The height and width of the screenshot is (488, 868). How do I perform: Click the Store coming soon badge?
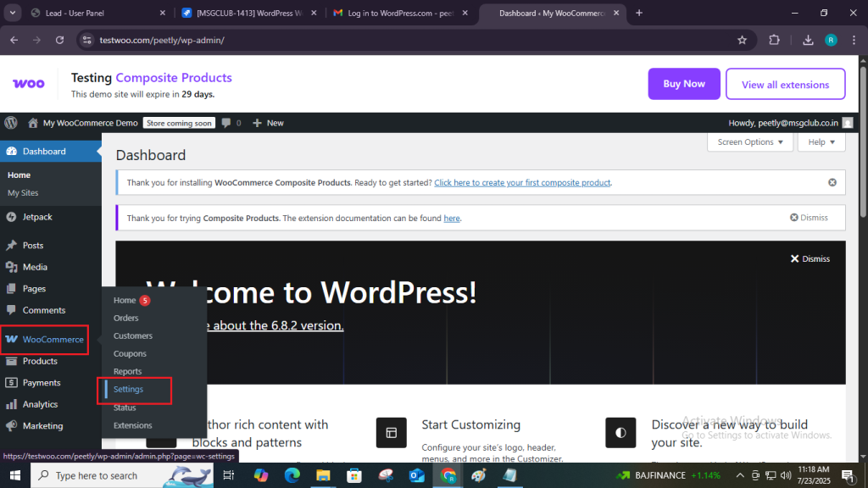[179, 123]
